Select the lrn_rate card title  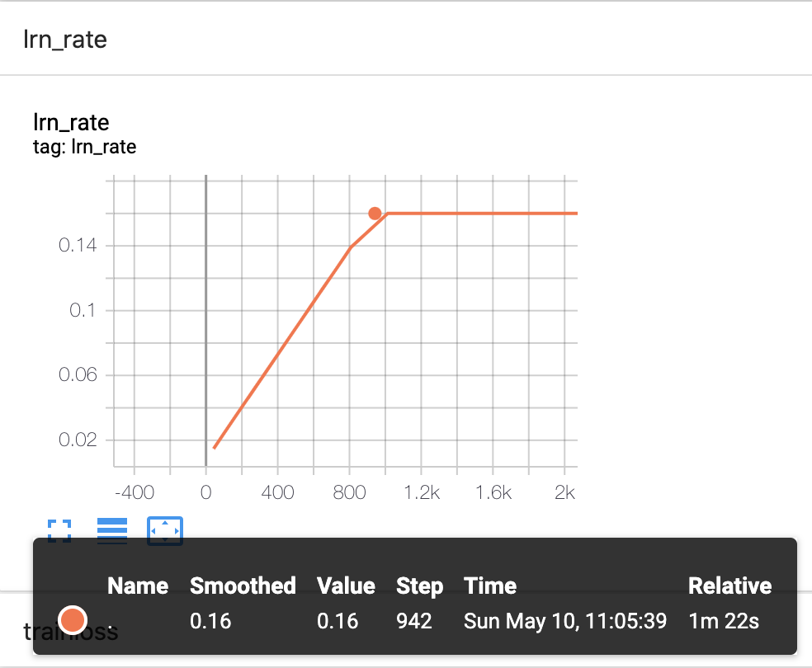pos(71,122)
